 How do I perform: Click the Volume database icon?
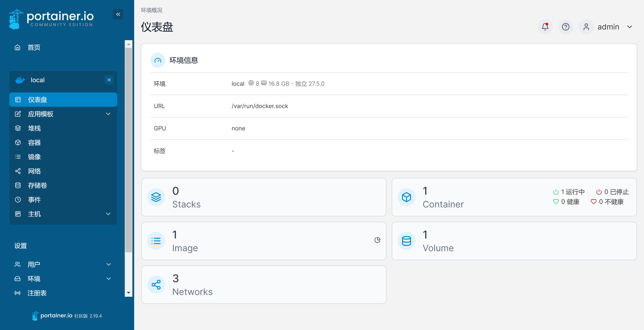406,241
